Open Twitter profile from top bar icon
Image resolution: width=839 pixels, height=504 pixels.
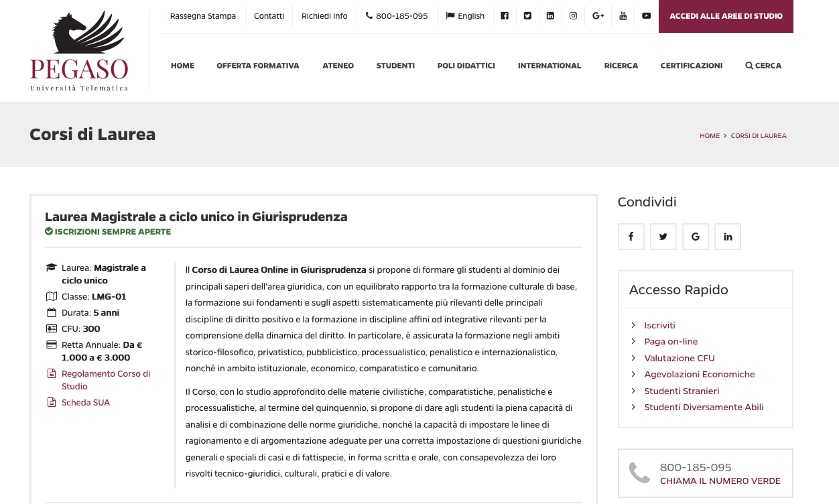[527, 16]
